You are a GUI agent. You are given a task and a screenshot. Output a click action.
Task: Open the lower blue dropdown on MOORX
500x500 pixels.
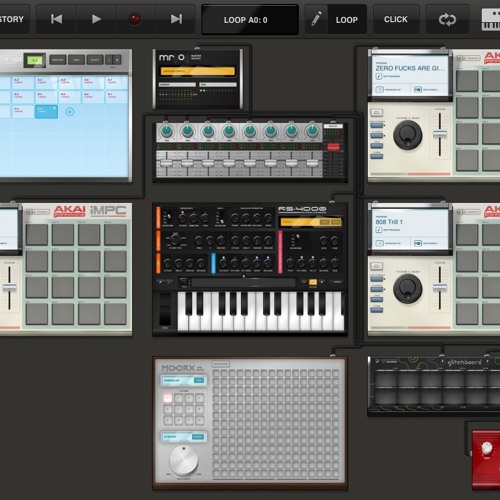(x=183, y=437)
